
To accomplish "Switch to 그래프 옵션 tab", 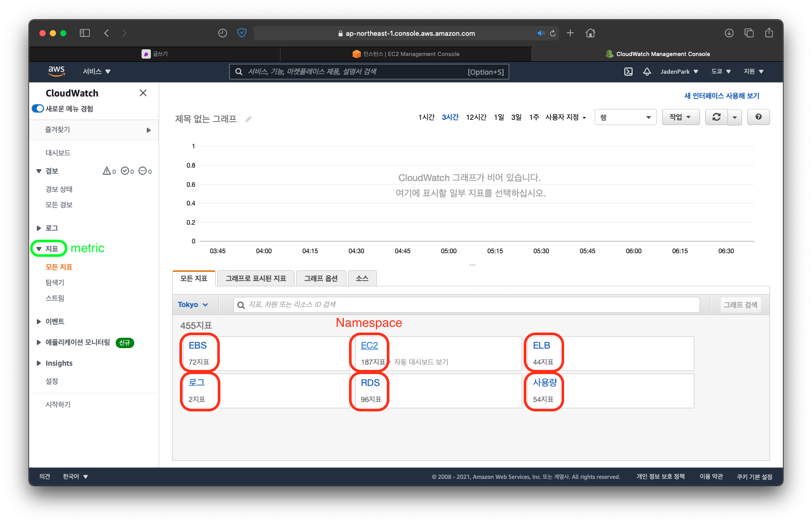I will (x=321, y=279).
